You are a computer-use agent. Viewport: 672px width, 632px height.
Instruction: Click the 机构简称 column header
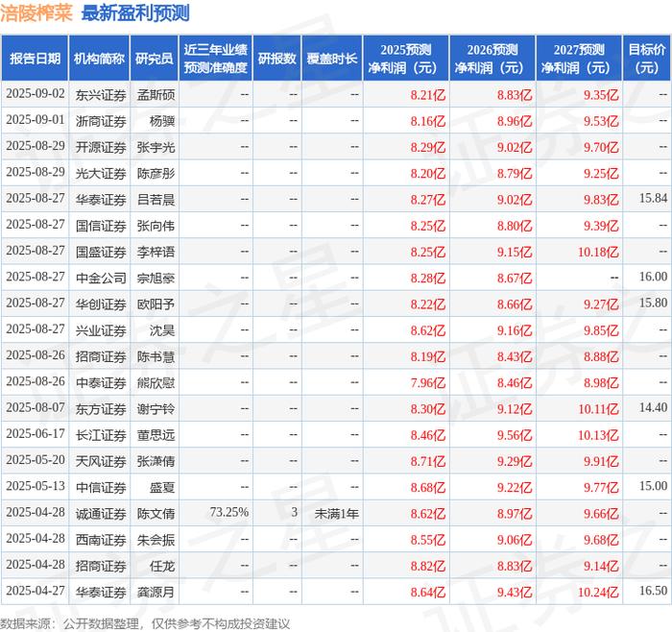[x=99, y=59]
